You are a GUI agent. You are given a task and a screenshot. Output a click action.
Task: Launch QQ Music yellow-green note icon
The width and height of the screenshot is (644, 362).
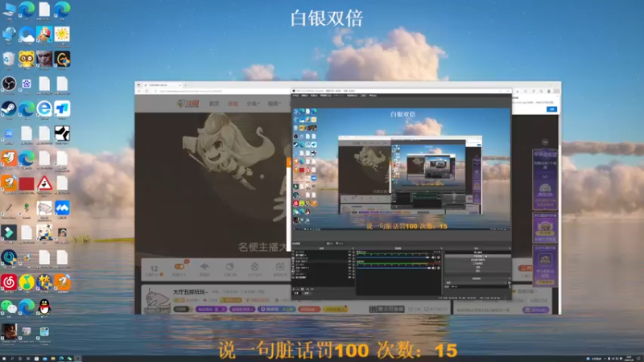point(27,282)
